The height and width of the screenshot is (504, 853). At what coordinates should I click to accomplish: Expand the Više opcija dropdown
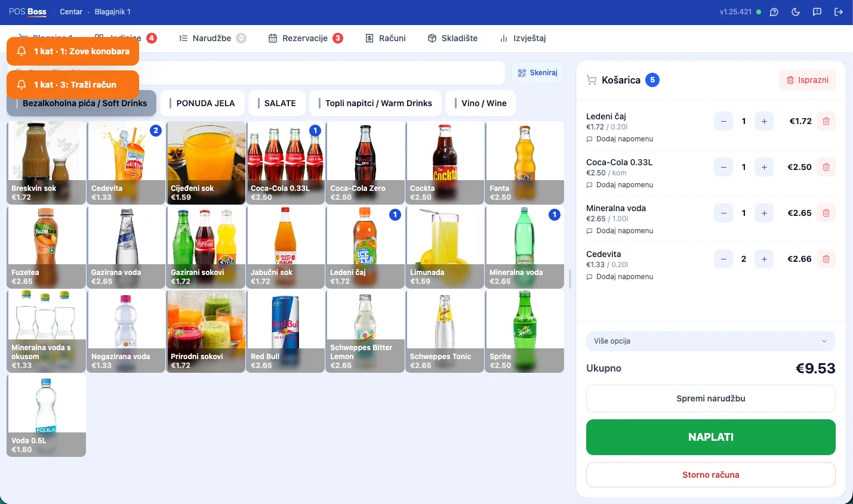(x=710, y=341)
